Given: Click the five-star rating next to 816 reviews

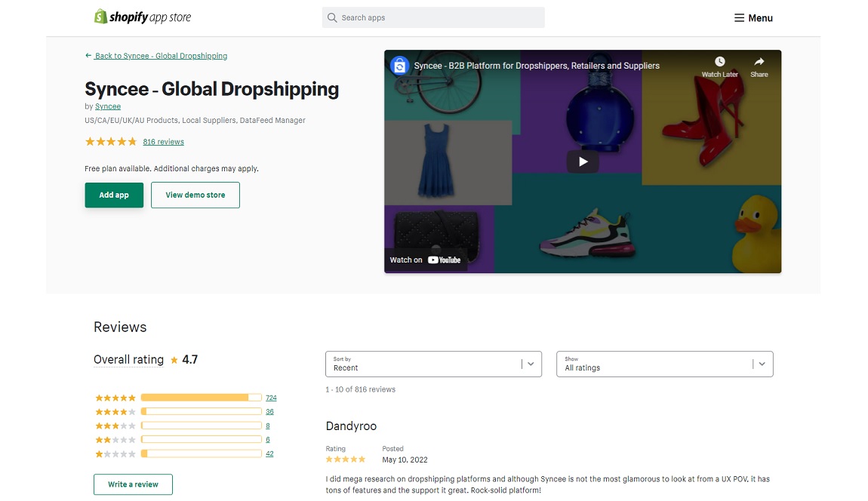Looking at the screenshot, I should coord(110,142).
